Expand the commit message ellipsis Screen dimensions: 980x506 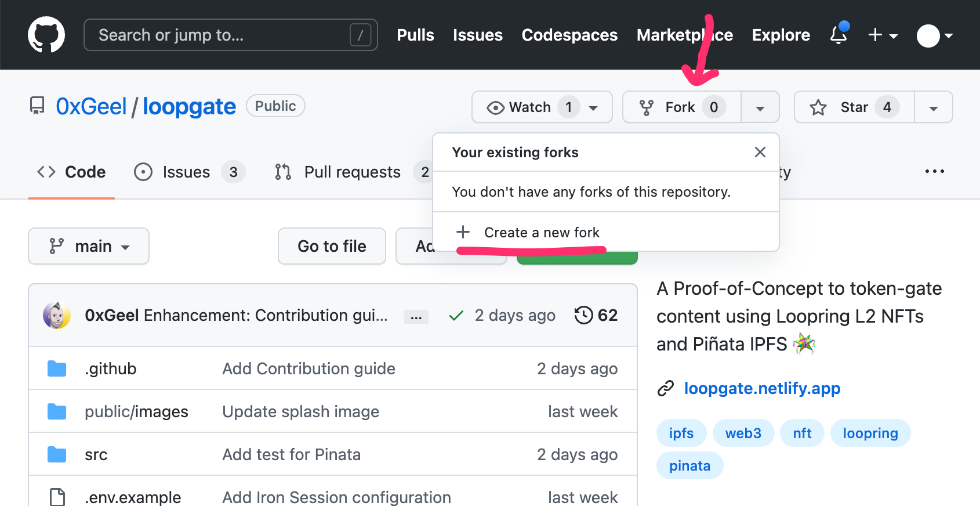point(416,317)
